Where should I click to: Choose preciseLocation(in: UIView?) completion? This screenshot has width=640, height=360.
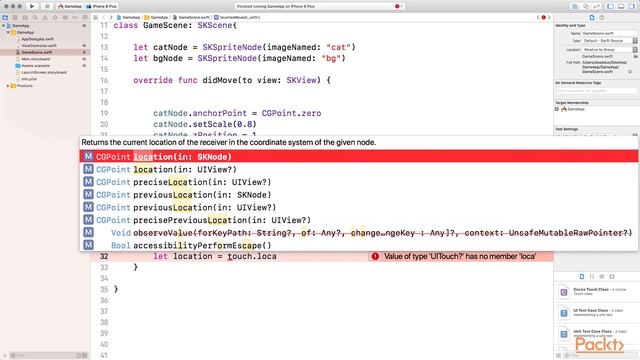pos(359,182)
